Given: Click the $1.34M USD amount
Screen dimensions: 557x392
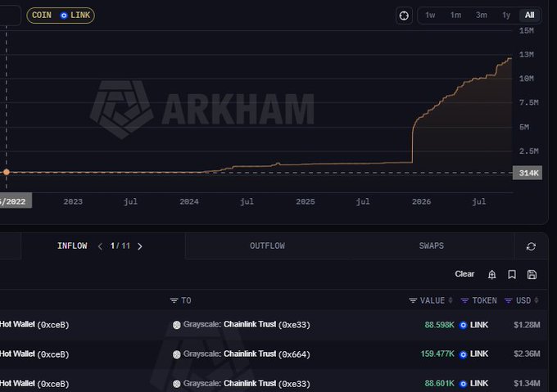Looking at the screenshot, I should [527, 384].
